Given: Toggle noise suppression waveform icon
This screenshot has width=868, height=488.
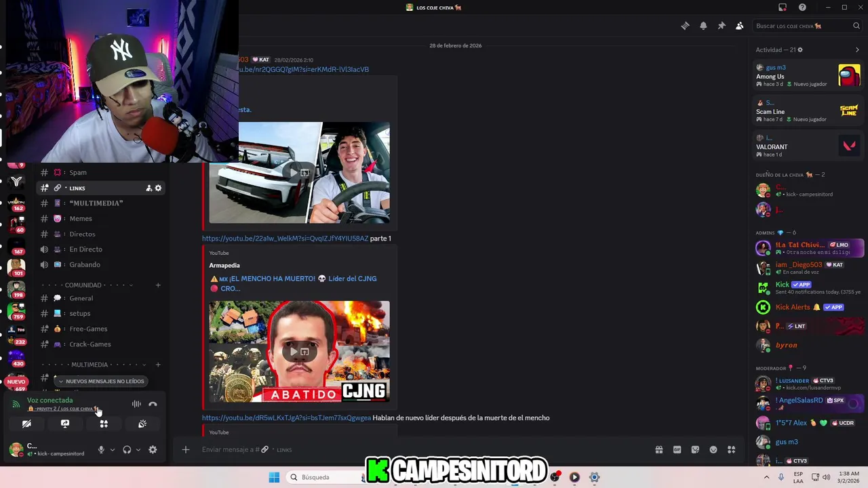Looking at the screenshot, I should pyautogui.click(x=136, y=404).
